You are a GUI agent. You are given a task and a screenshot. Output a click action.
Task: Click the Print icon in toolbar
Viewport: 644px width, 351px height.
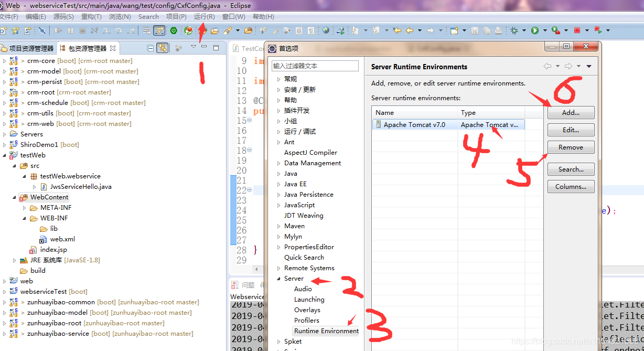[498, 30]
